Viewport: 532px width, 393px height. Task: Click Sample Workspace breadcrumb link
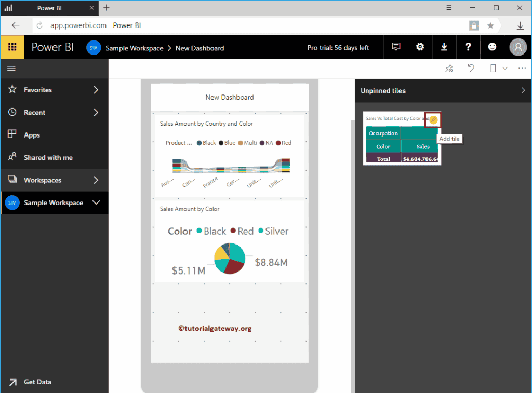[135, 48]
